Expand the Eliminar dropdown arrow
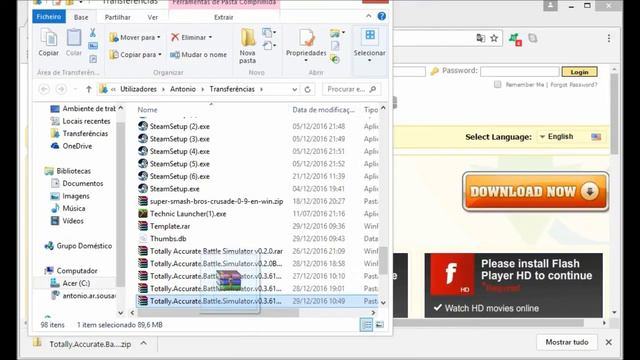640x360 pixels. tap(210, 37)
